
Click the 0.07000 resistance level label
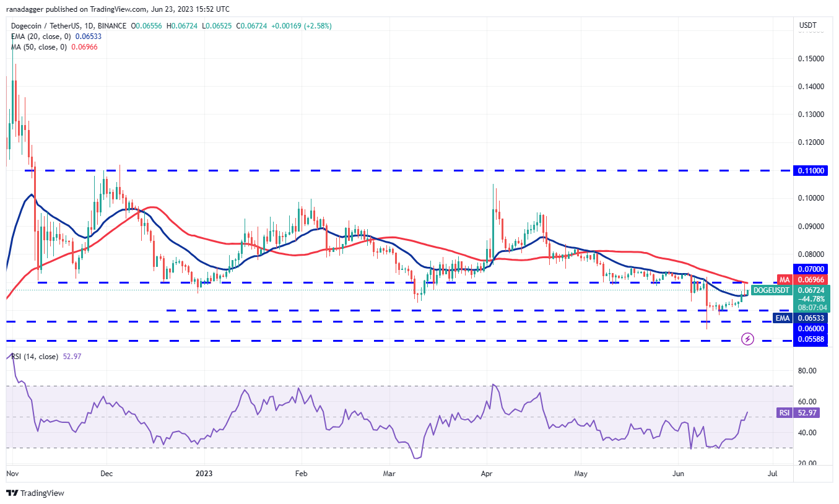tap(811, 269)
